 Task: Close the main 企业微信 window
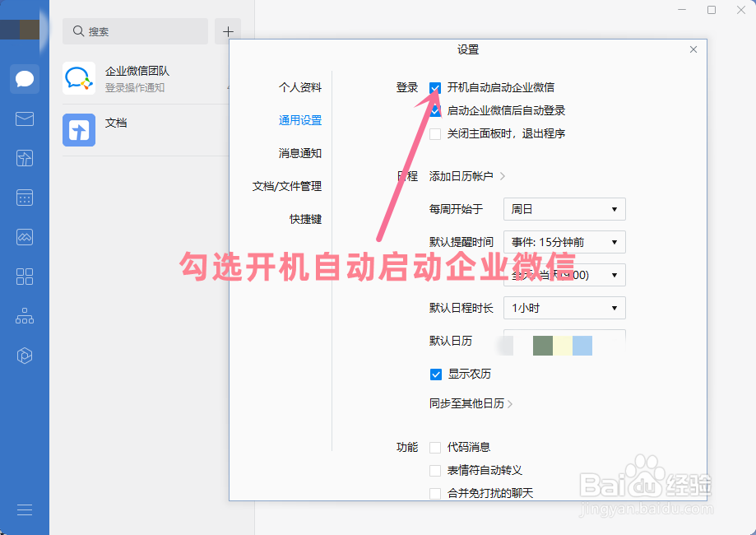pyautogui.click(x=741, y=10)
